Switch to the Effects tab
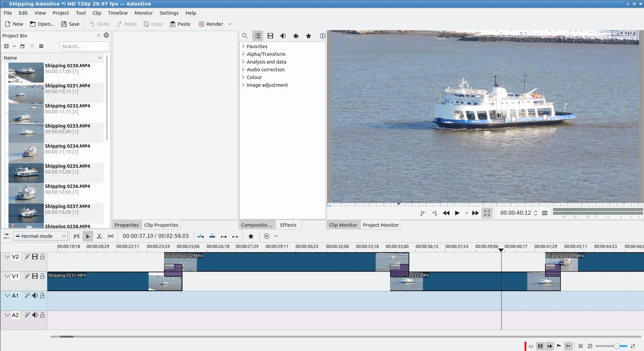Screen dimensions: 644x351 point(288,225)
